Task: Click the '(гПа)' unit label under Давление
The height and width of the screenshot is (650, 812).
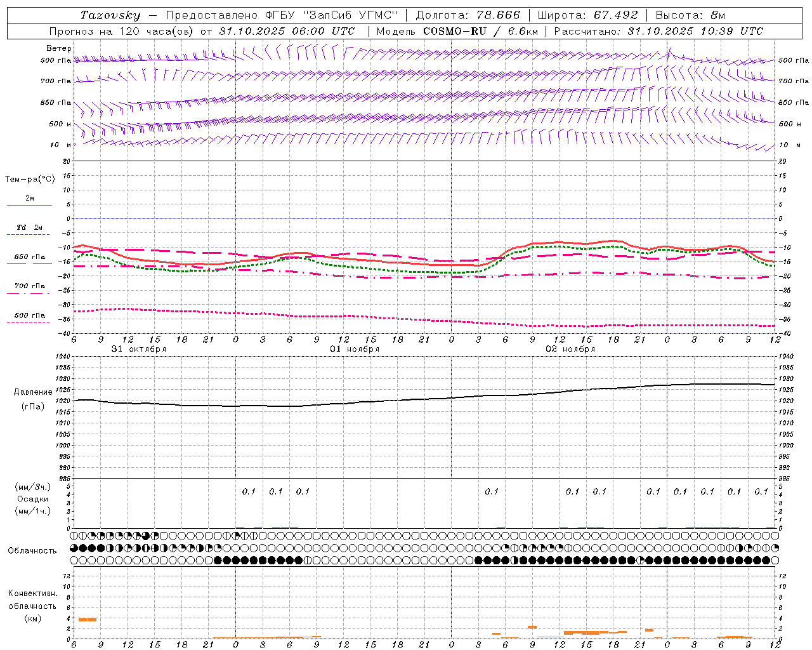Action: coord(32,407)
